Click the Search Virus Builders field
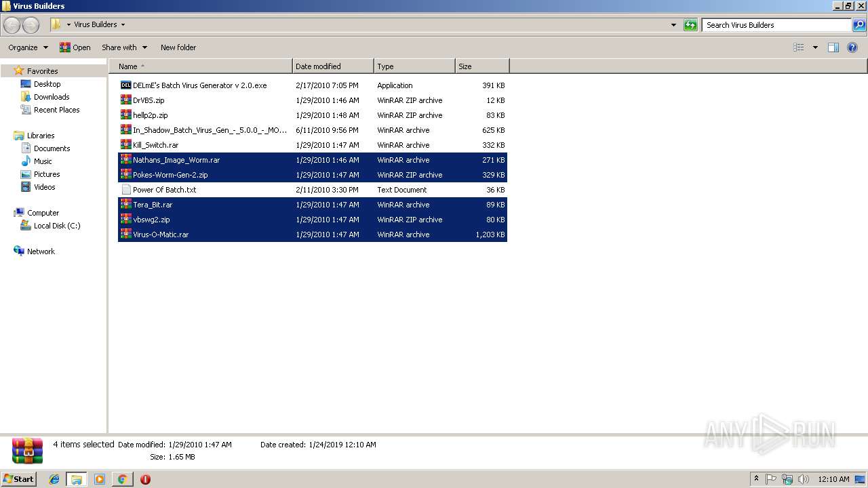 click(776, 25)
